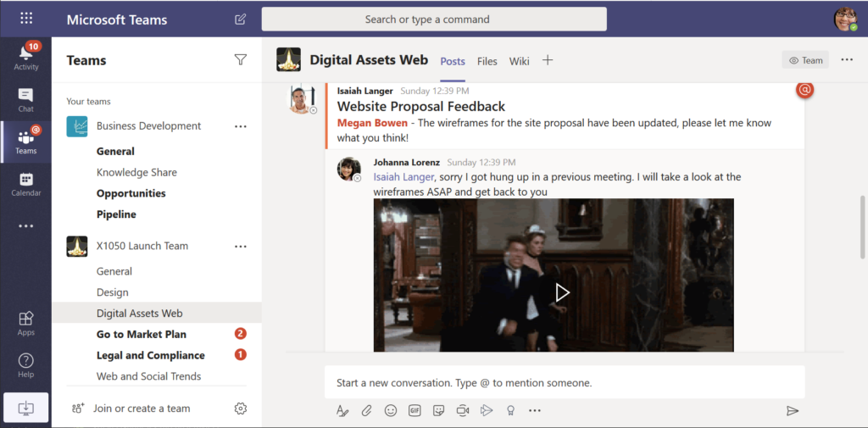Compose a new chat with pencil icon
The image size is (868, 428).
[x=240, y=19]
